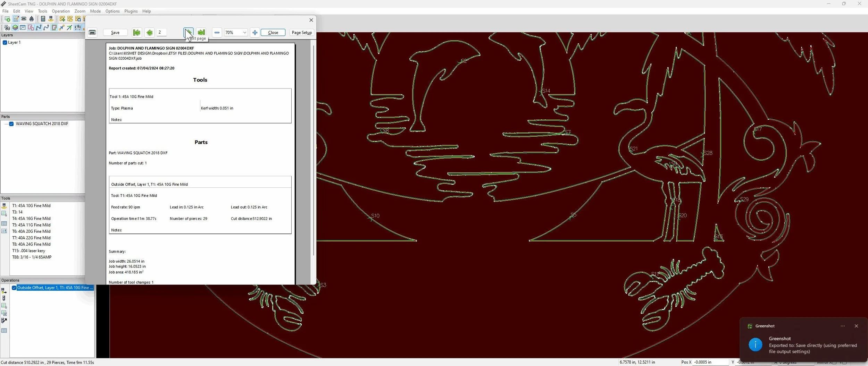Select tool T6: 40A 20G Fine Mild
This screenshot has height=366, width=868.
pyautogui.click(x=31, y=231)
